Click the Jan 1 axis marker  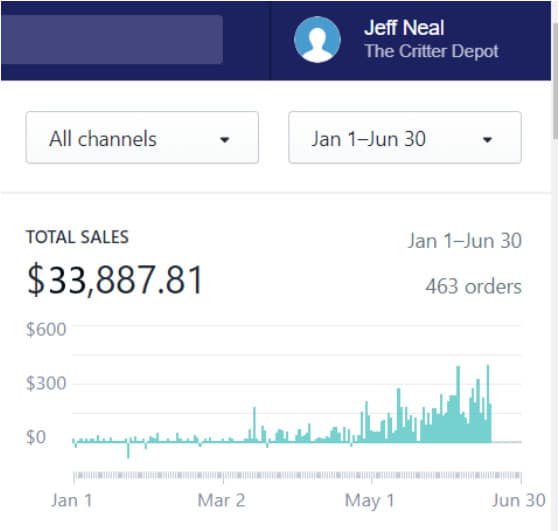click(72, 500)
